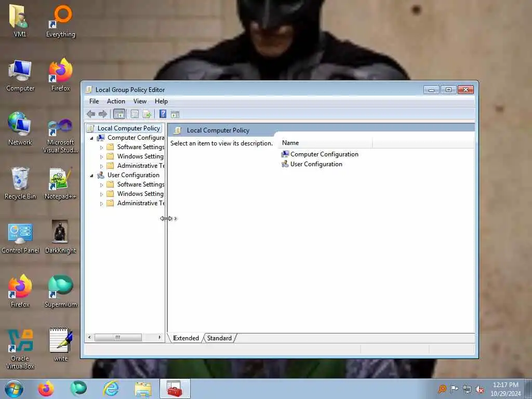Expand Administrative Templates under User Configuration
Screen dimensions: 532x399
click(x=101, y=204)
